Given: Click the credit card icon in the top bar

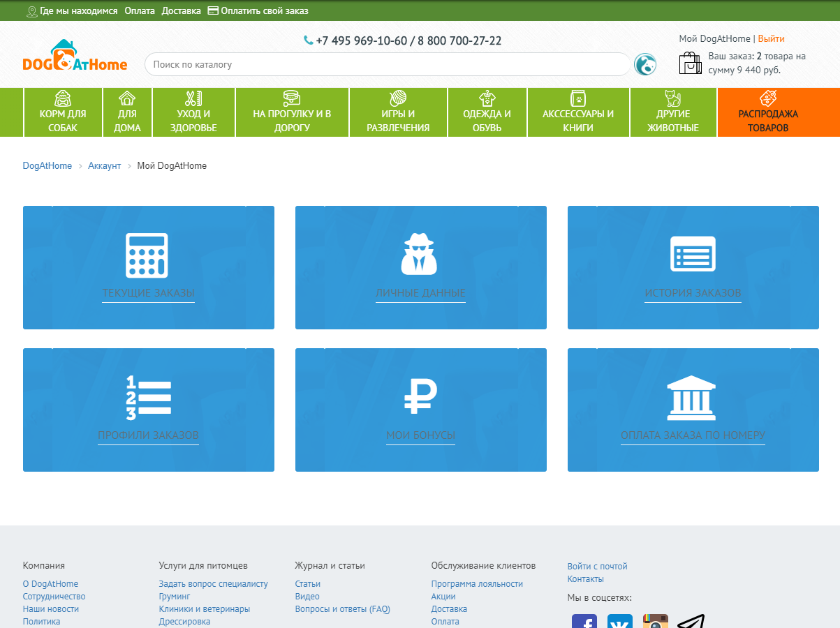Looking at the screenshot, I should tap(213, 10).
